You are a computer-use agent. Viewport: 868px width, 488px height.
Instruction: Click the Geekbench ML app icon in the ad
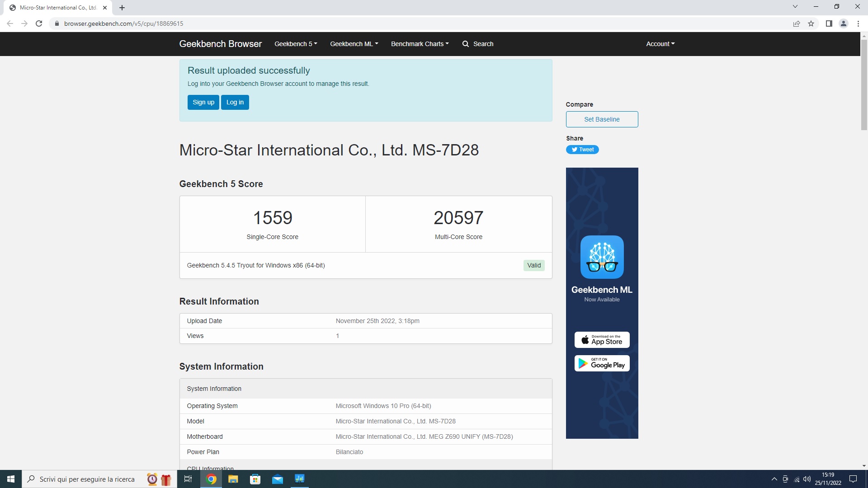click(602, 257)
